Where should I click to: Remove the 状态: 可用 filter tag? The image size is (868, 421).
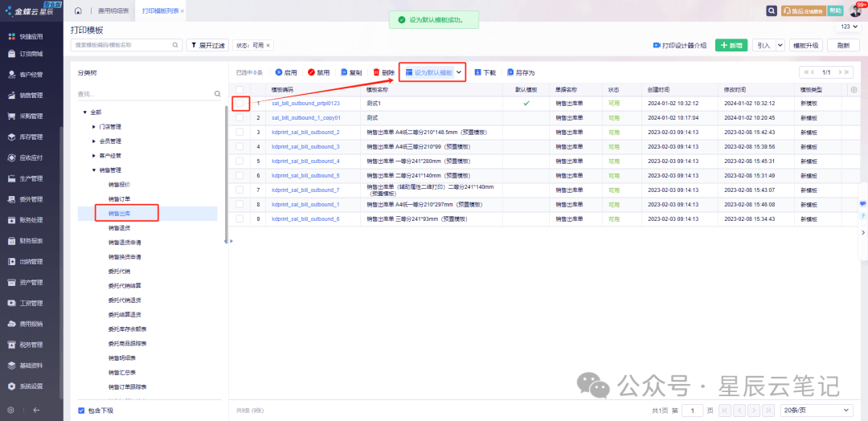268,46
